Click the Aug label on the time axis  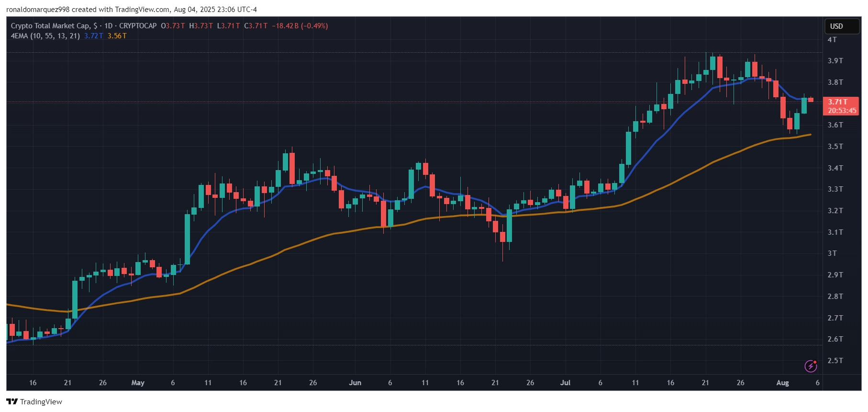[782, 383]
